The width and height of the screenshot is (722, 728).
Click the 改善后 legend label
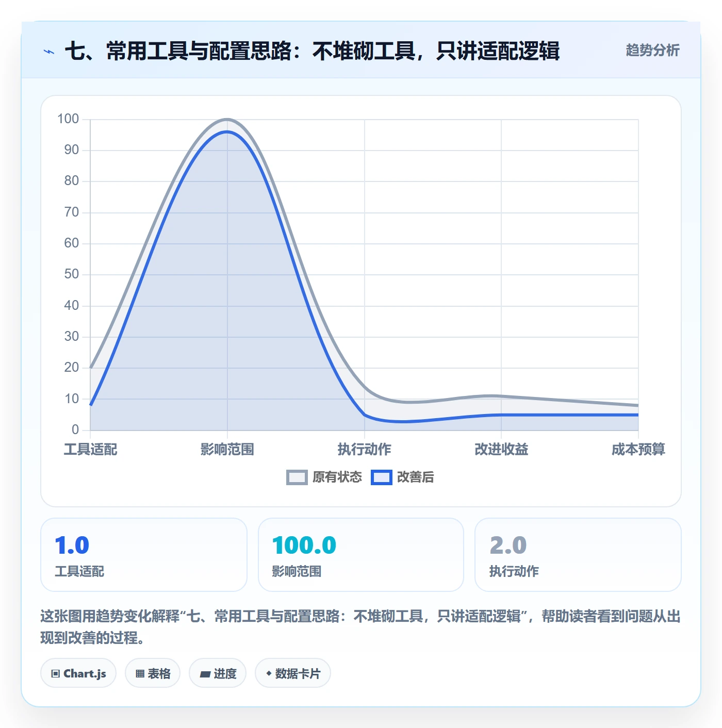pos(415,477)
